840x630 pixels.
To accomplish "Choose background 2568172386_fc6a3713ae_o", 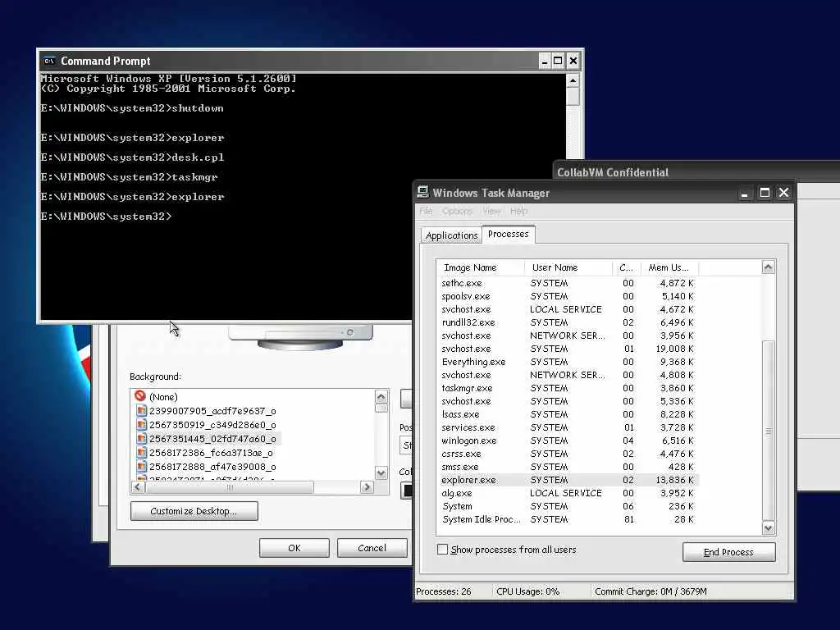I will pos(211,453).
